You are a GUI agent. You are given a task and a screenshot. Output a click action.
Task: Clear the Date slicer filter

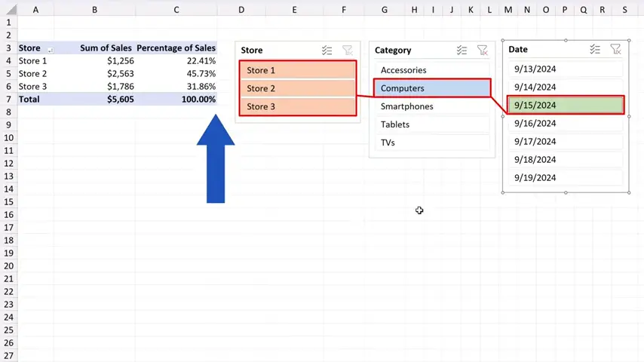click(x=616, y=50)
